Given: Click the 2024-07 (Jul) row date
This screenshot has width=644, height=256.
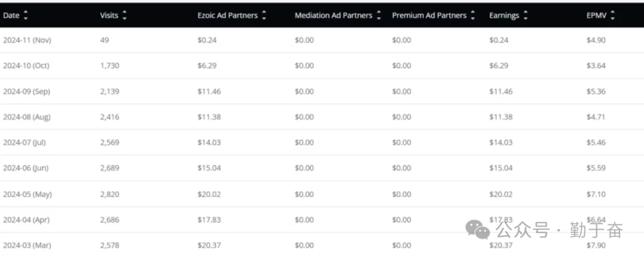Looking at the screenshot, I should (24, 143).
